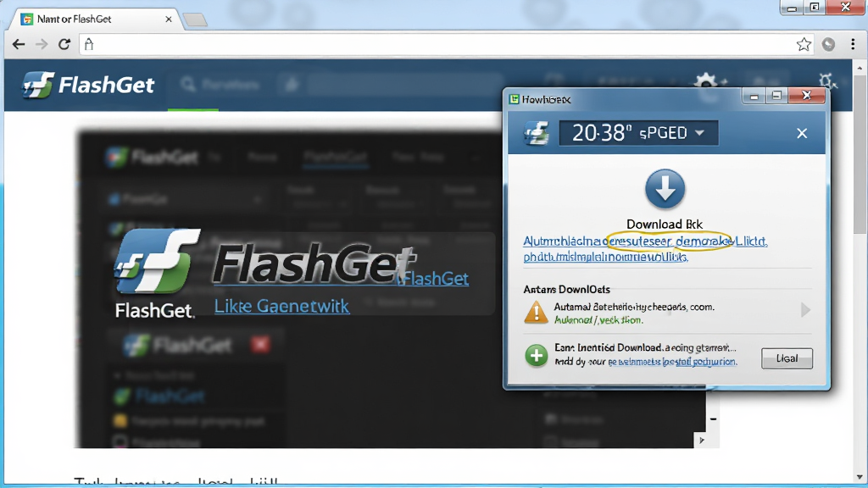The image size is (868, 488).
Task: Open the Likte Gaenetwitk link
Action: [x=281, y=306]
